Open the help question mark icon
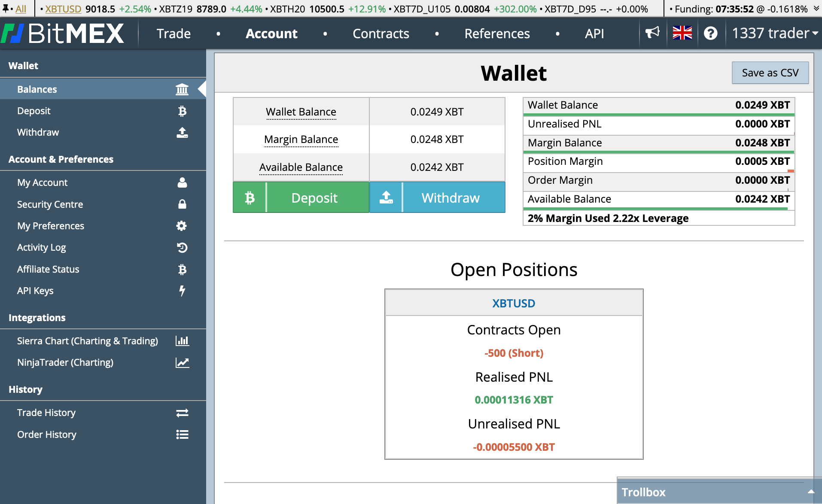Image resolution: width=822 pixels, height=504 pixels. tap(711, 33)
